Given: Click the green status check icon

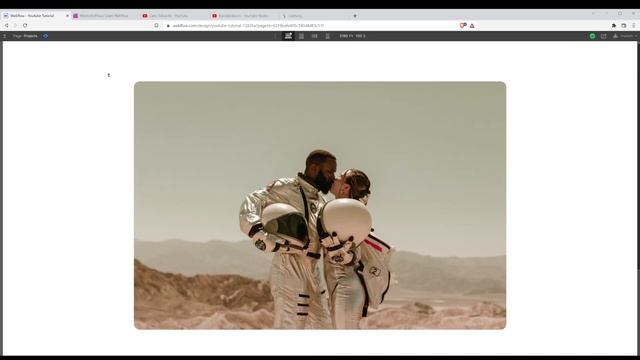Looking at the screenshot, I should click(x=592, y=36).
